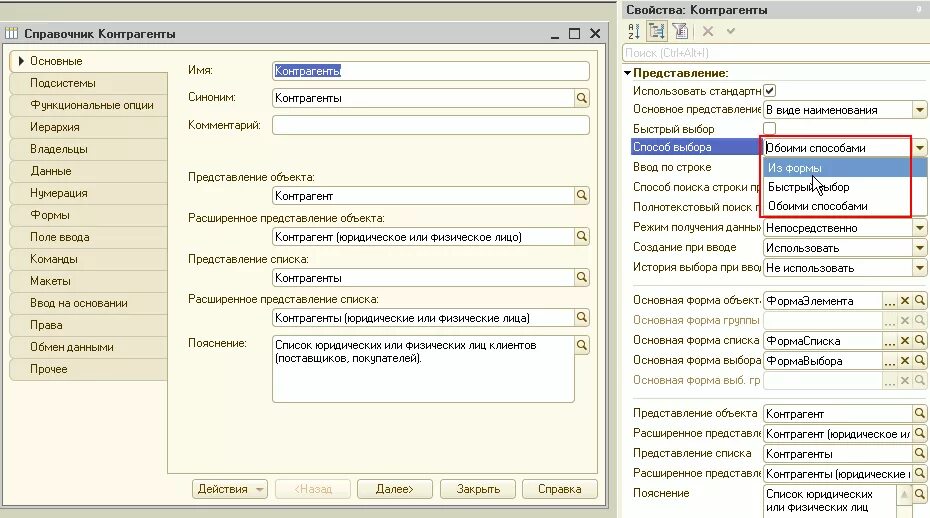Click the Далее> button
The height and width of the screenshot is (518, 930).
click(394, 489)
